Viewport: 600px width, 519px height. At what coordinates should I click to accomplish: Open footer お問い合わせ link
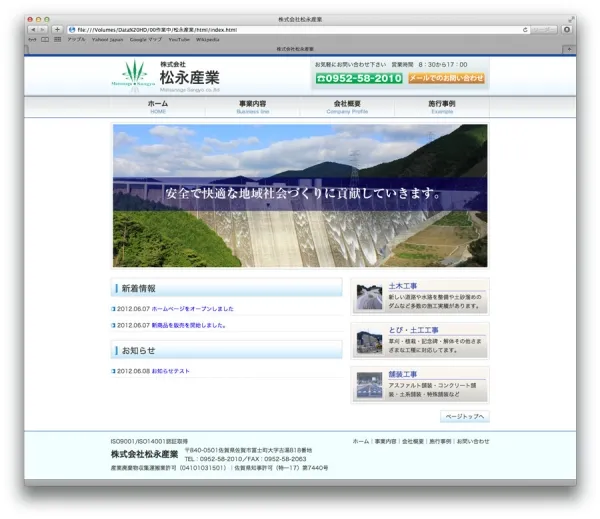473,441
